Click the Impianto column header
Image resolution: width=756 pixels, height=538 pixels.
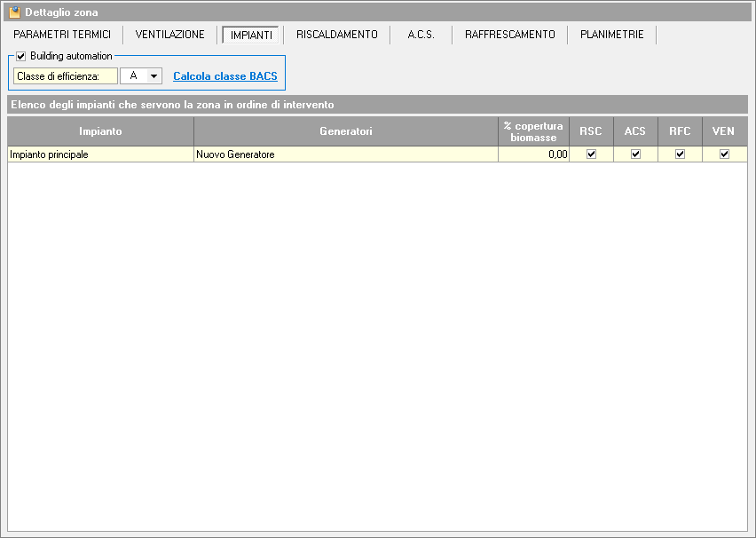100,131
